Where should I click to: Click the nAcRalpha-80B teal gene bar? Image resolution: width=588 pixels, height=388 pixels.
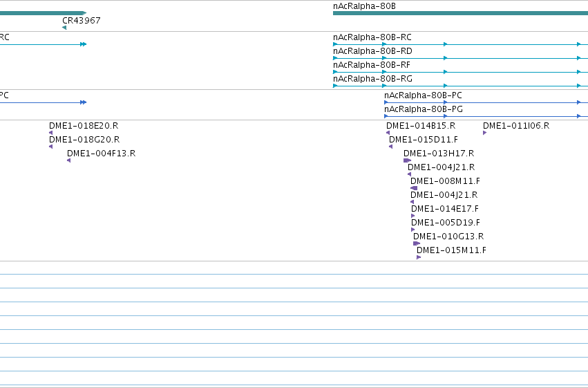[460, 13]
